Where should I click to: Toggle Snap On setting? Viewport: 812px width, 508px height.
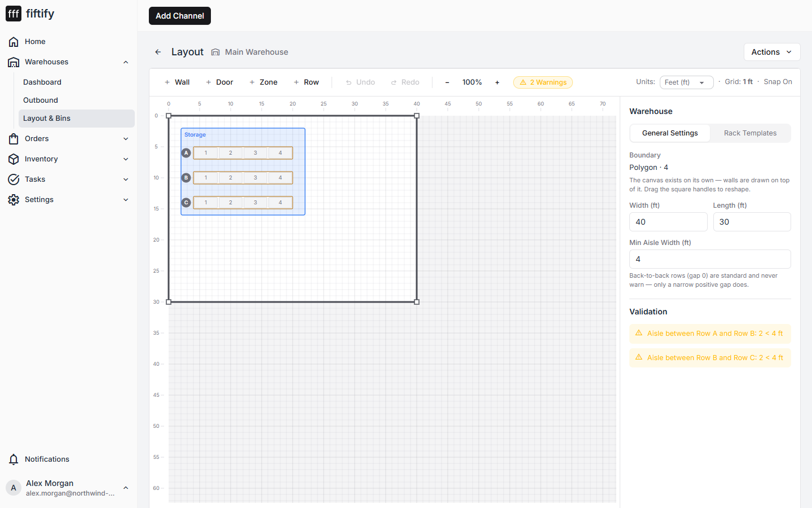coord(778,82)
